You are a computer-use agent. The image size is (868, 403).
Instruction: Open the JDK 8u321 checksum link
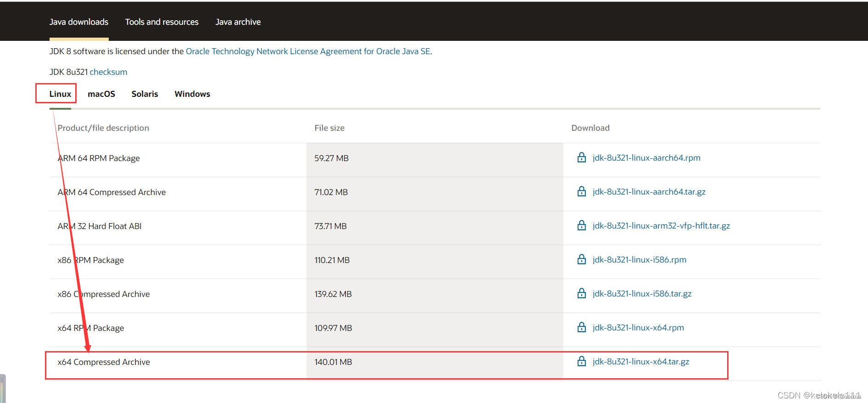click(108, 72)
